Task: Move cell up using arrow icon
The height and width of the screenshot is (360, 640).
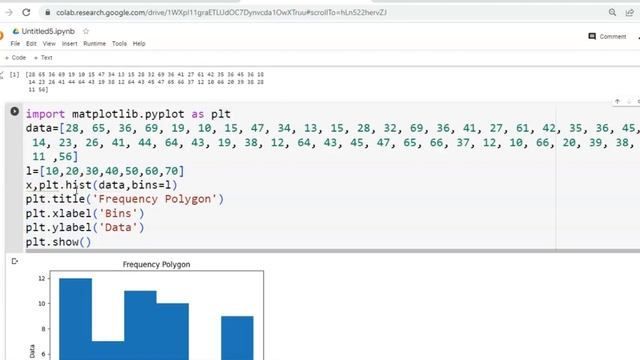Action: click(x=617, y=101)
